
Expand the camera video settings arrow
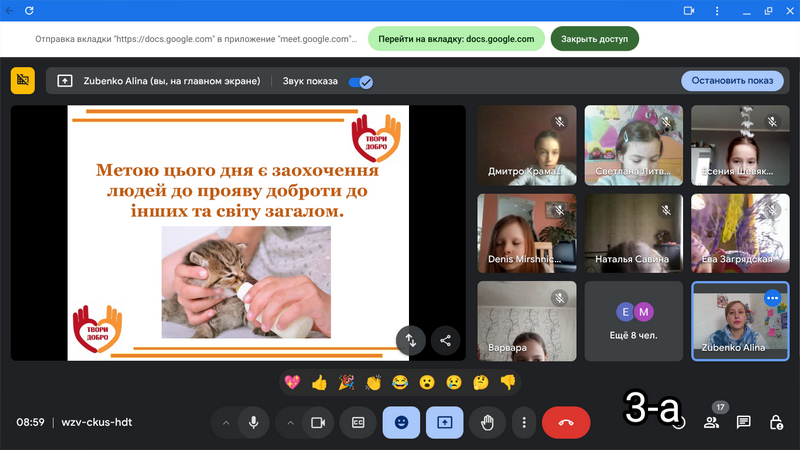point(290,422)
